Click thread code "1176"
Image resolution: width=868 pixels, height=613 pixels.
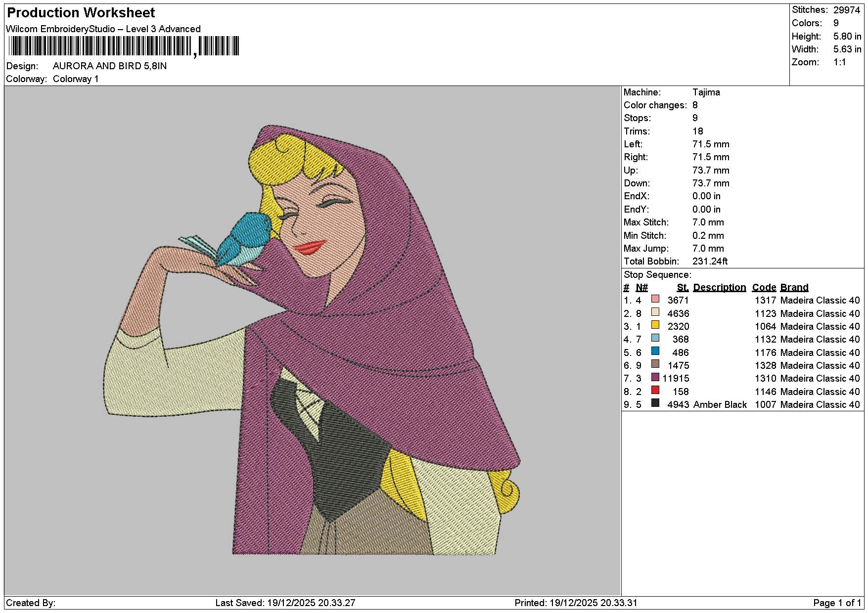[766, 353]
